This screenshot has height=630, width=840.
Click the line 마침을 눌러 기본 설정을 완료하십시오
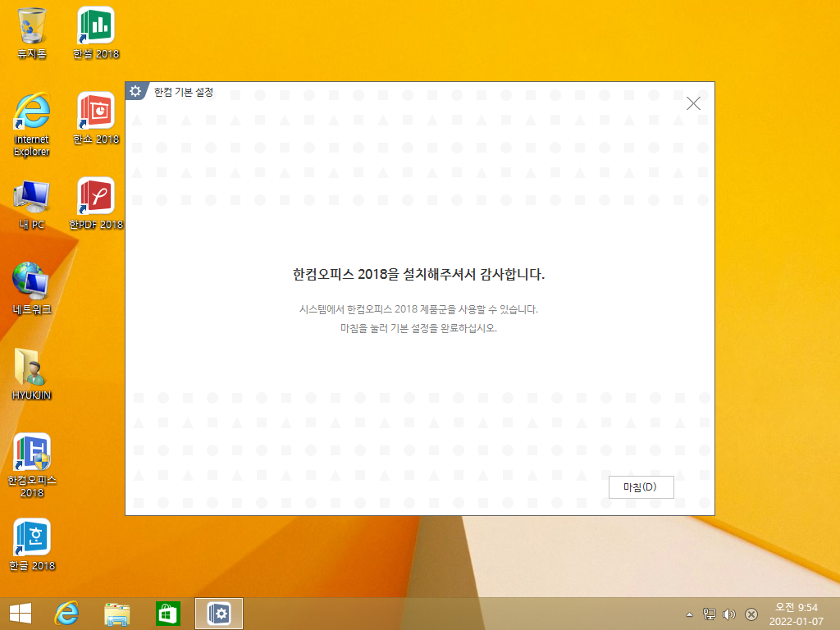418,328
